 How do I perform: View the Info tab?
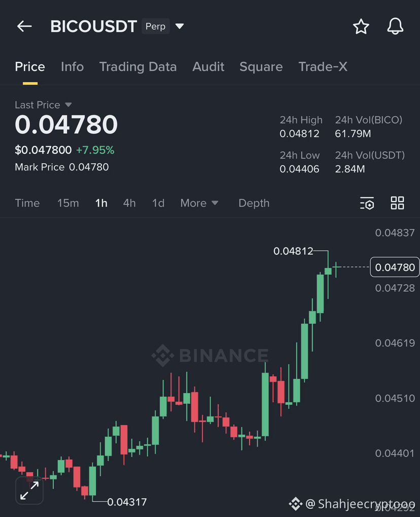[x=72, y=66]
